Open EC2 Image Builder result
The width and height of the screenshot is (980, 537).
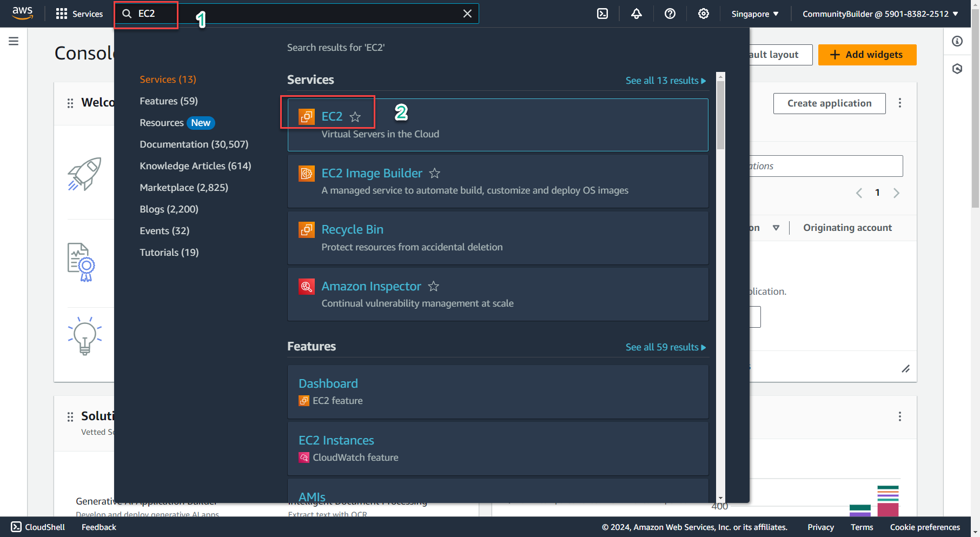tap(372, 173)
